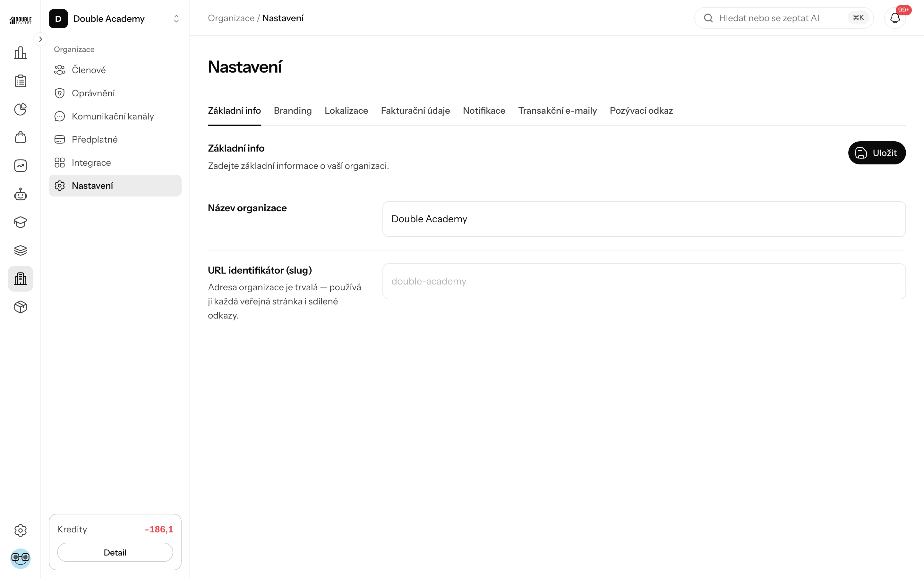Image resolution: width=924 pixels, height=578 pixels.
Task: Open the clipboard list icon in left rail
Action: 20,81
